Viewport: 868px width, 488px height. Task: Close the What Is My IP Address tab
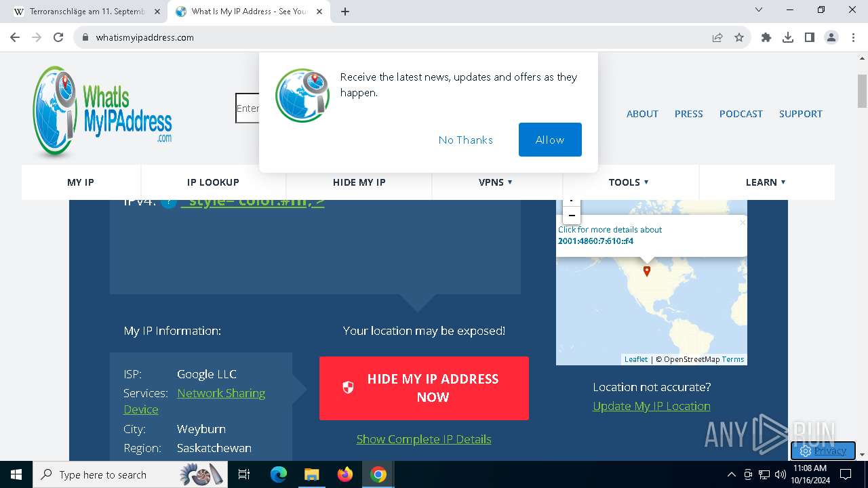319,12
